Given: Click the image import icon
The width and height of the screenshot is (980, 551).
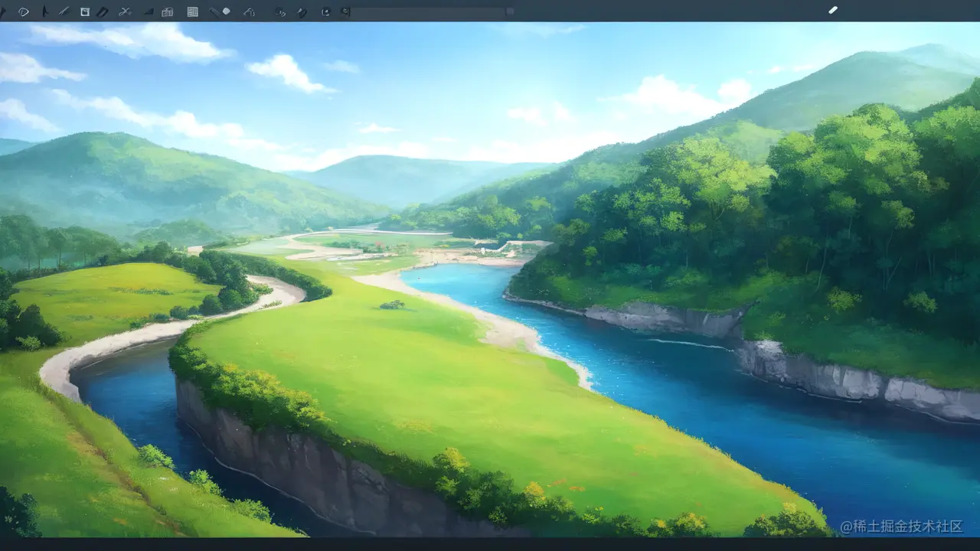Looking at the screenshot, I should [167, 11].
